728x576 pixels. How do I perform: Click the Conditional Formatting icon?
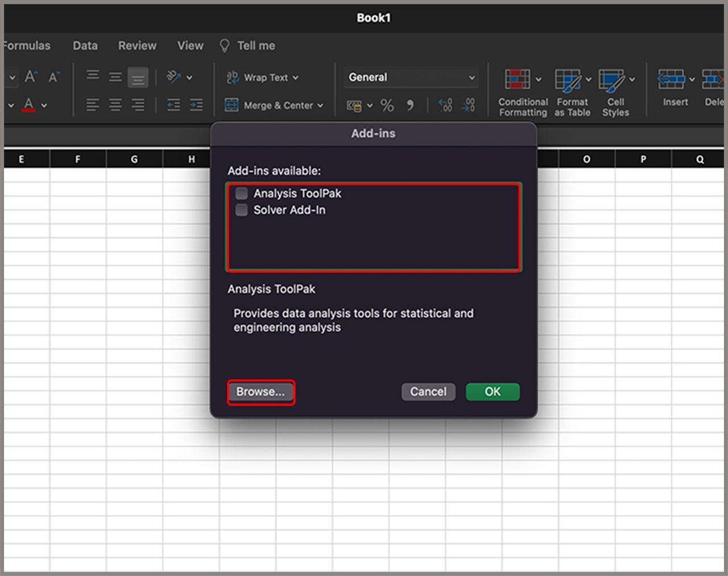(x=518, y=79)
